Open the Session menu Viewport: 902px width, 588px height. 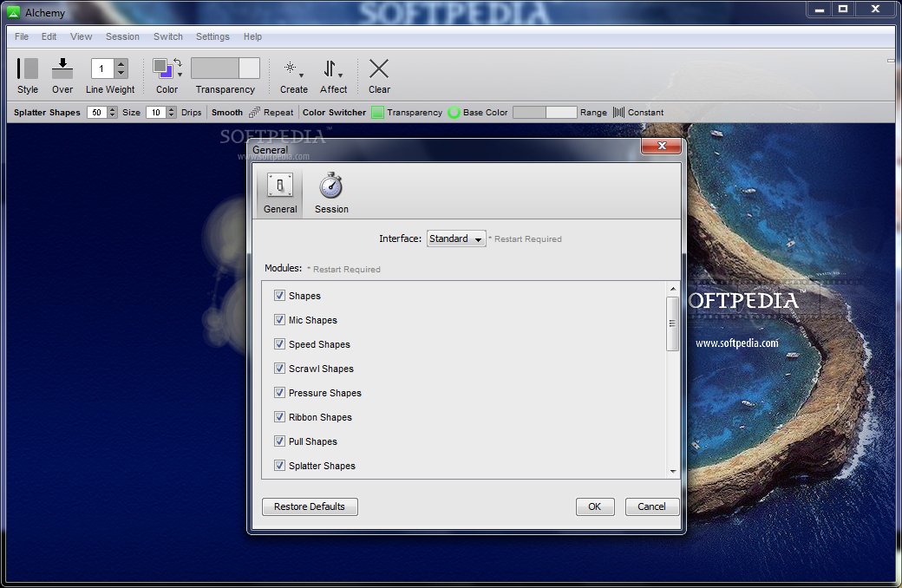122,36
